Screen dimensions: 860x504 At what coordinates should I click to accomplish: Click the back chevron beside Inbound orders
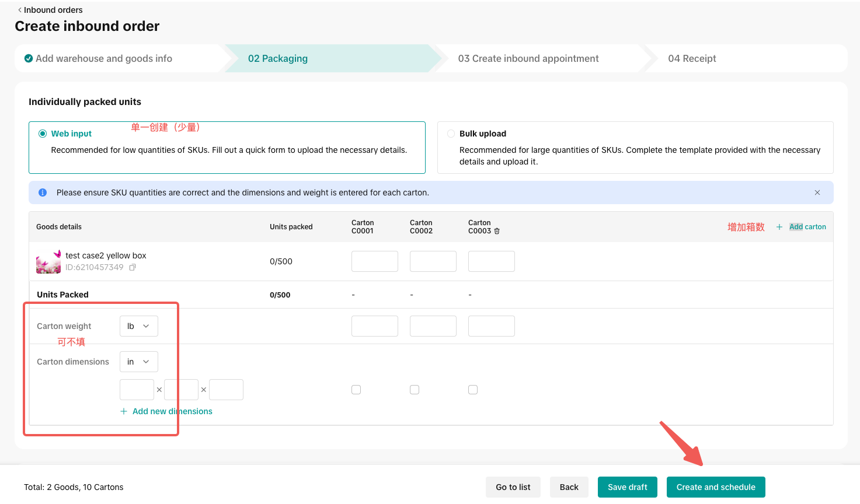coord(20,10)
